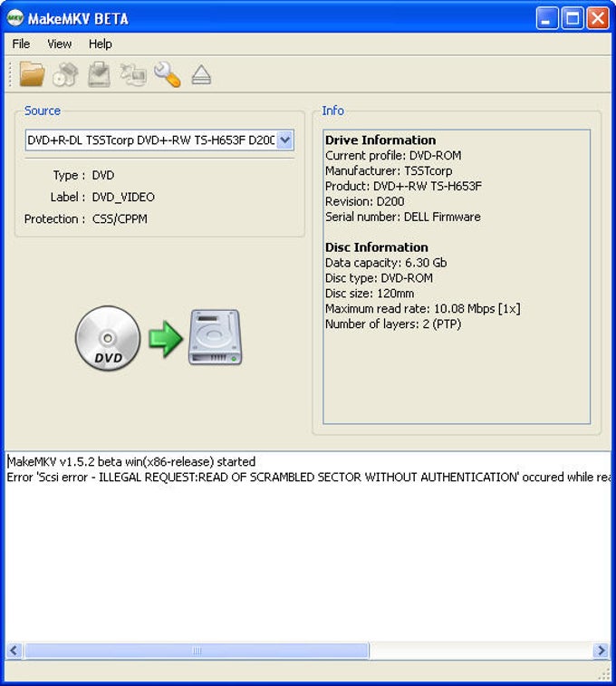Click the stream toolbar icon

133,74
